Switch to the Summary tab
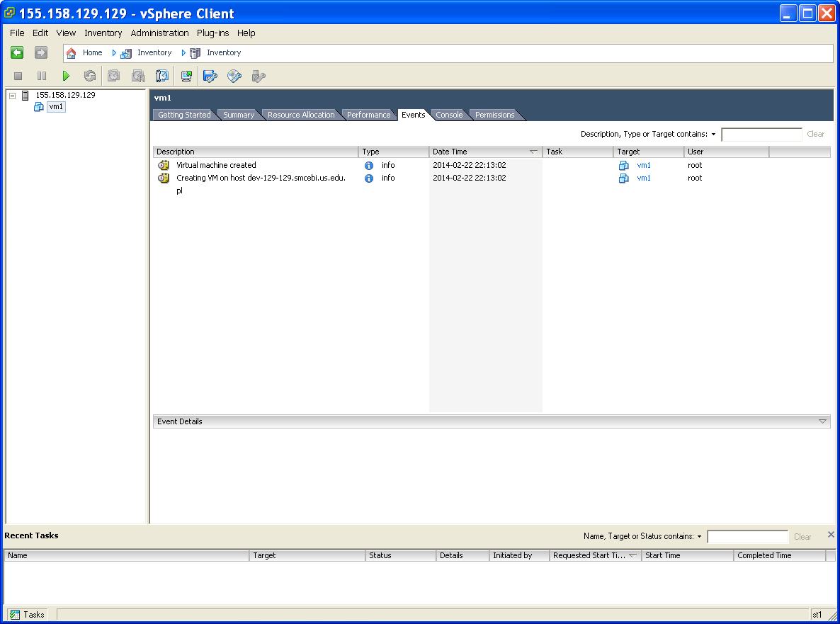The image size is (840, 624). coord(239,115)
